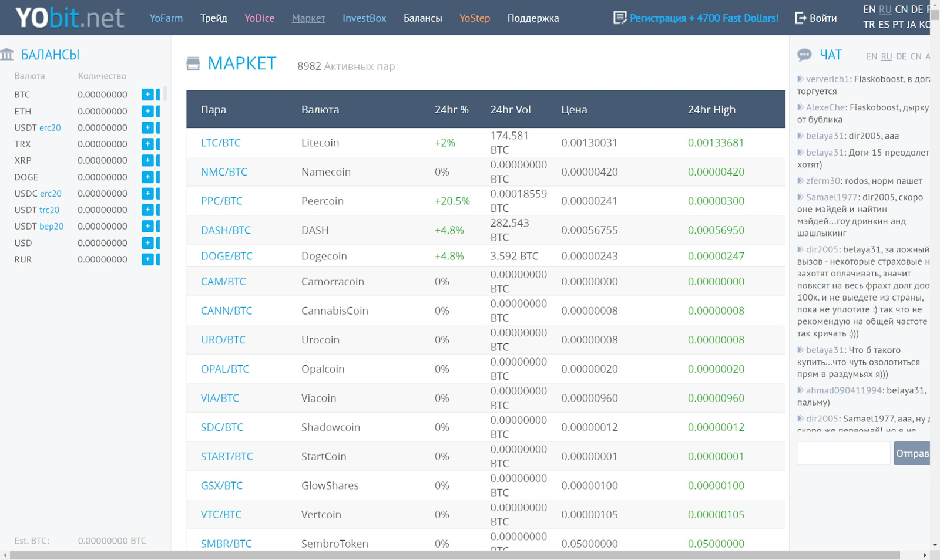This screenshot has height=560, width=940.
Task: Open the NMC/BTC pair
Action: pos(224,172)
